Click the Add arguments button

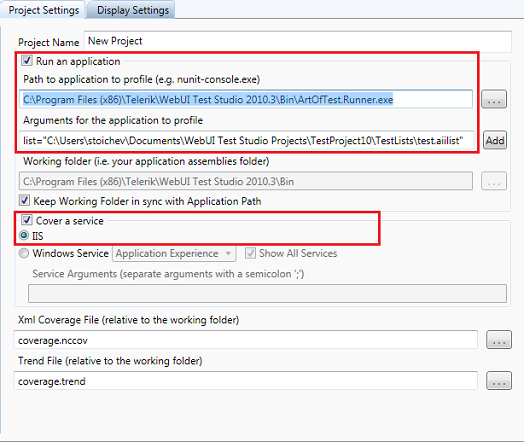point(495,140)
